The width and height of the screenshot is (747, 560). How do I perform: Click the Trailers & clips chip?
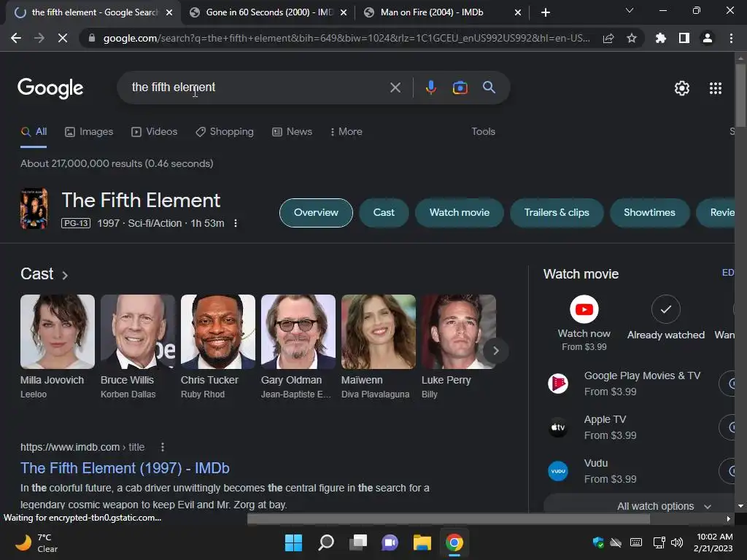coord(557,212)
